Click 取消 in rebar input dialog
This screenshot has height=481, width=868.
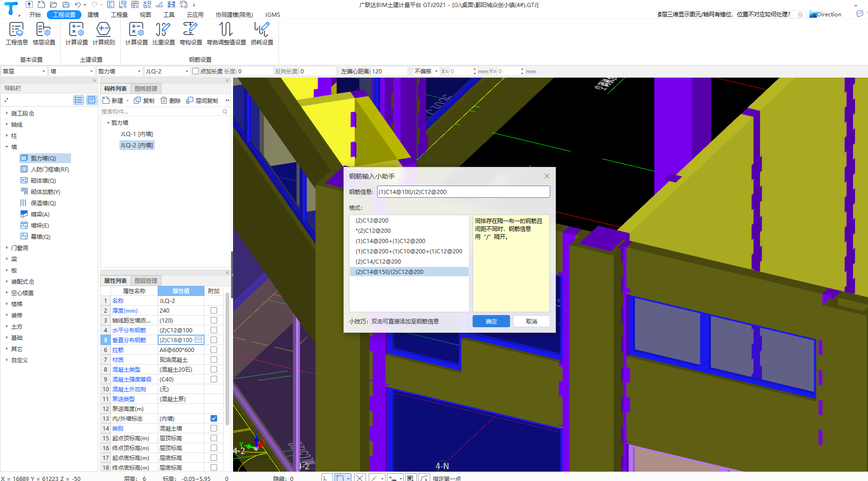531,321
